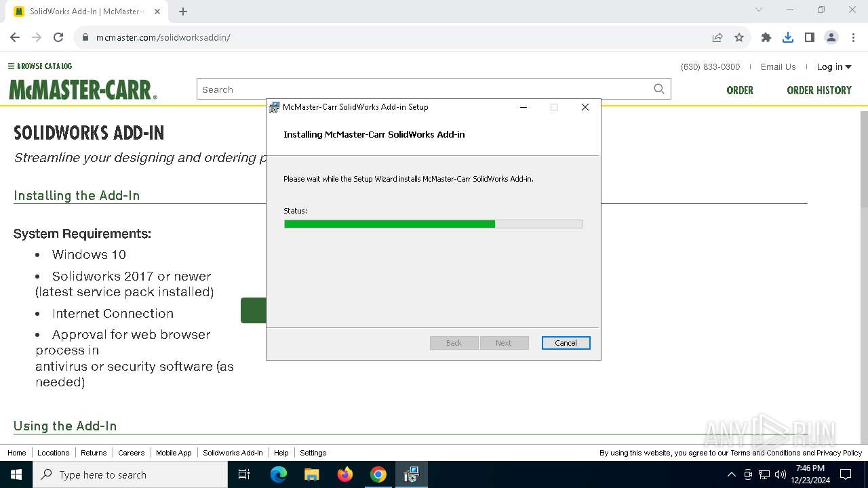Screen dimensions: 868x488
Task: Click the disabled Next button in setup
Action: click(x=504, y=343)
